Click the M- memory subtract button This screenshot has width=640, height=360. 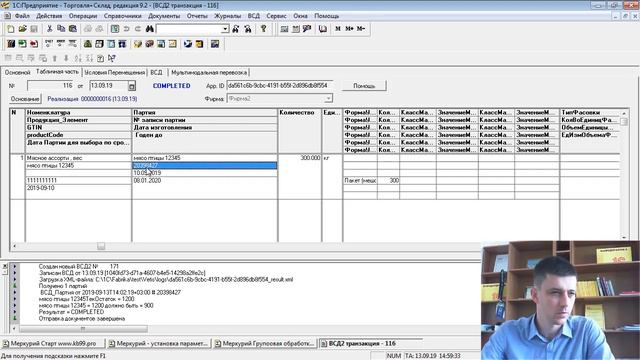pyautogui.click(x=360, y=29)
